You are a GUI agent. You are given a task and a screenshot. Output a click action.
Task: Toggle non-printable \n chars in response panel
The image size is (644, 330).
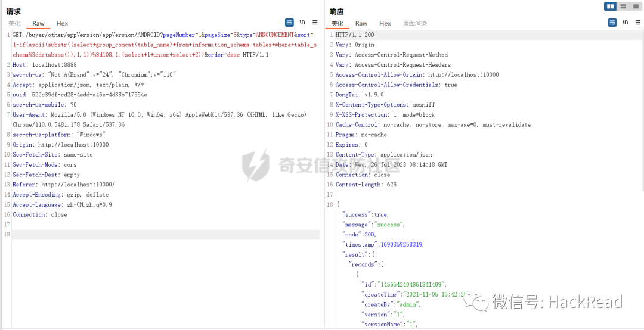pyautogui.click(x=625, y=23)
